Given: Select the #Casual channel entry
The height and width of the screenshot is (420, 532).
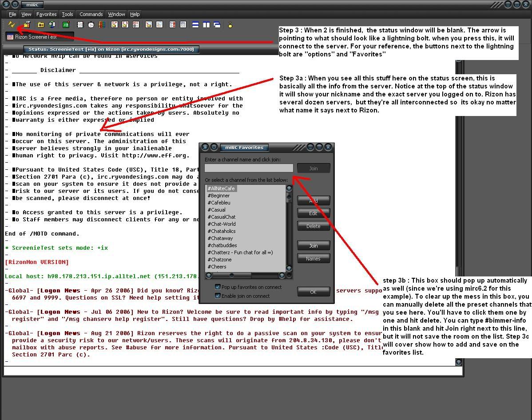Looking at the screenshot, I should pyautogui.click(x=216, y=210).
